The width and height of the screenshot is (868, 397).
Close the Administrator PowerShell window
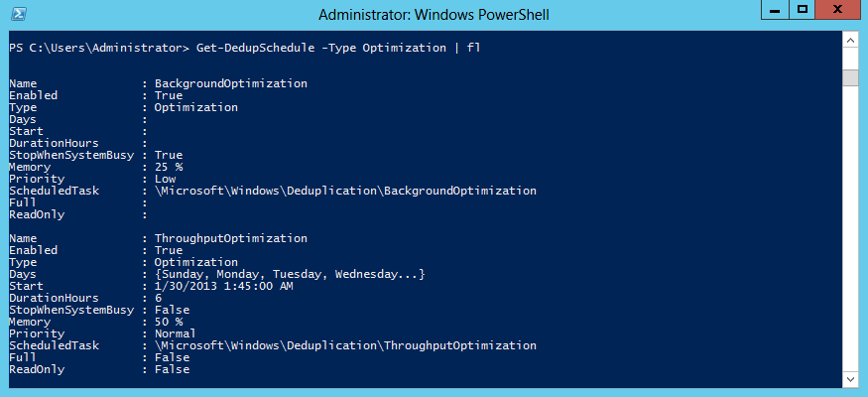837,11
